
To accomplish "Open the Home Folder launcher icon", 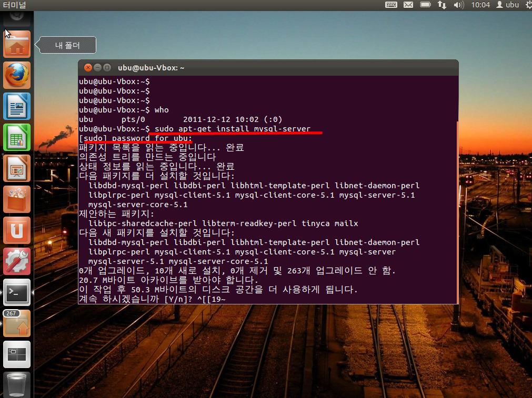I will coord(17,45).
